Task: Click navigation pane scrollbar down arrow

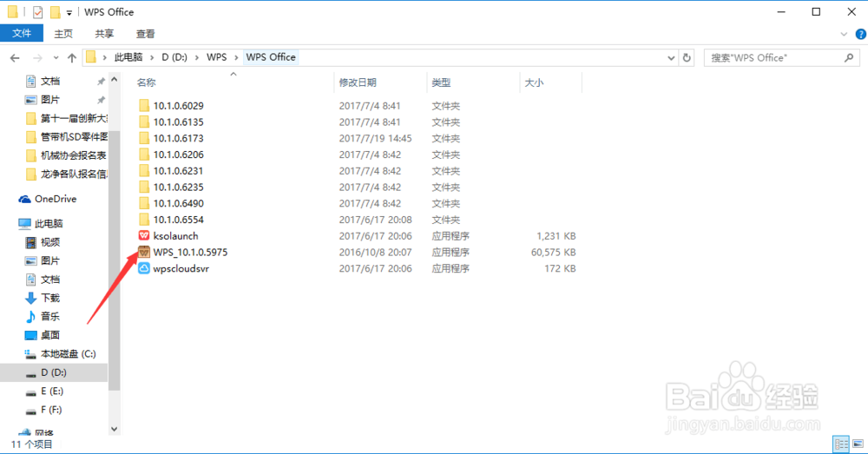Action: 114,429
